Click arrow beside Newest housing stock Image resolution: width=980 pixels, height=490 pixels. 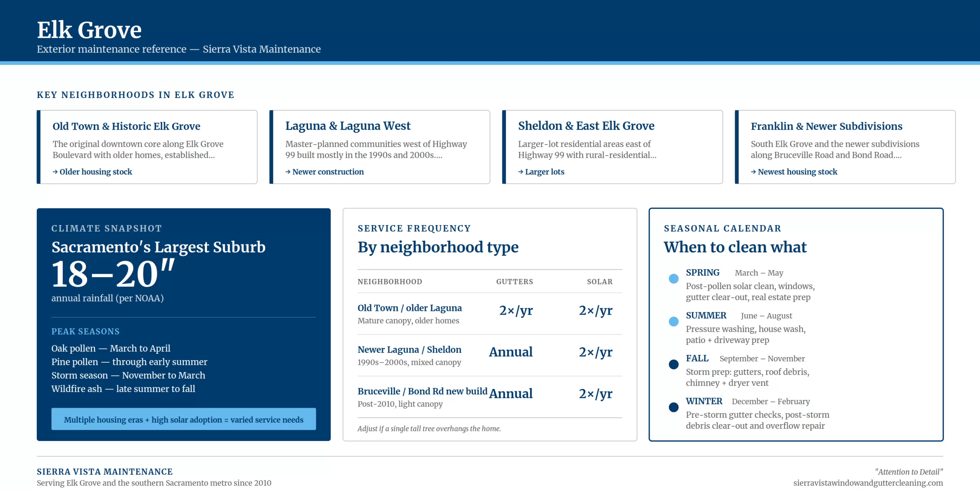pos(753,172)
